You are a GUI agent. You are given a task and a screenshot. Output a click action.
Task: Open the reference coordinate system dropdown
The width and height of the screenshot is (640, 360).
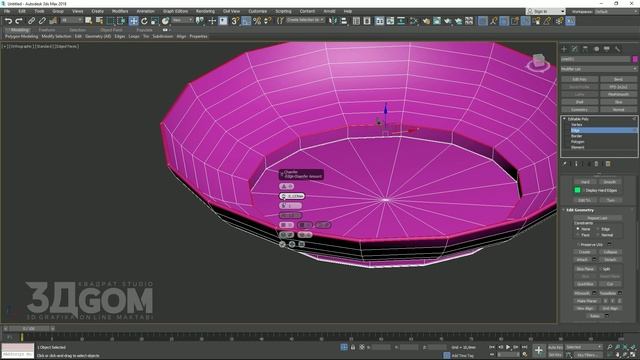click(x=182, y=20)
